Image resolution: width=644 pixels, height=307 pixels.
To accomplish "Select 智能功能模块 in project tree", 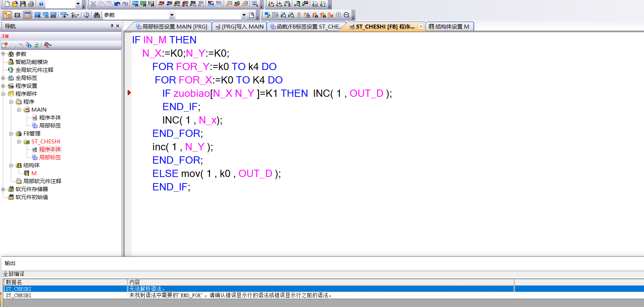I will [x=31, y=62].
